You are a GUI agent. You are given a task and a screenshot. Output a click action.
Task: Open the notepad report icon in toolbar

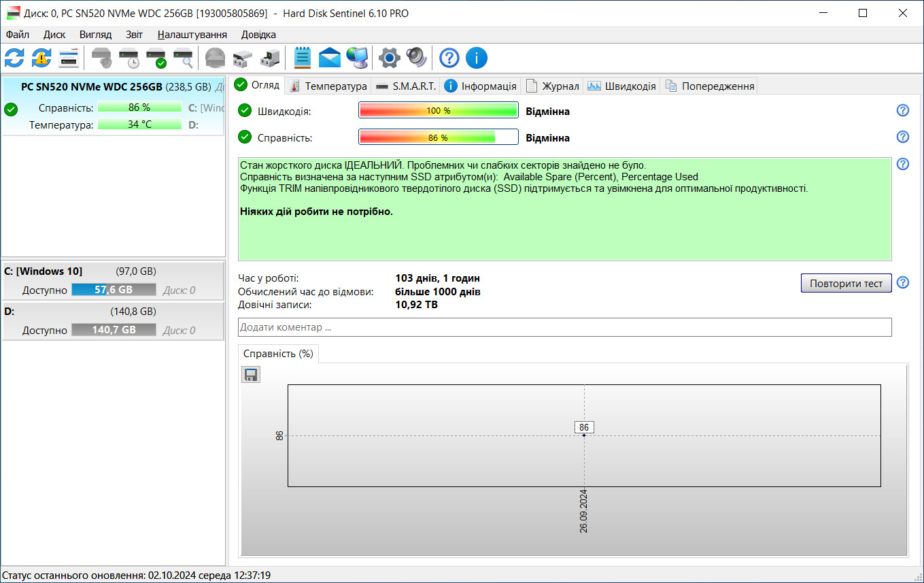click(303, 59)
